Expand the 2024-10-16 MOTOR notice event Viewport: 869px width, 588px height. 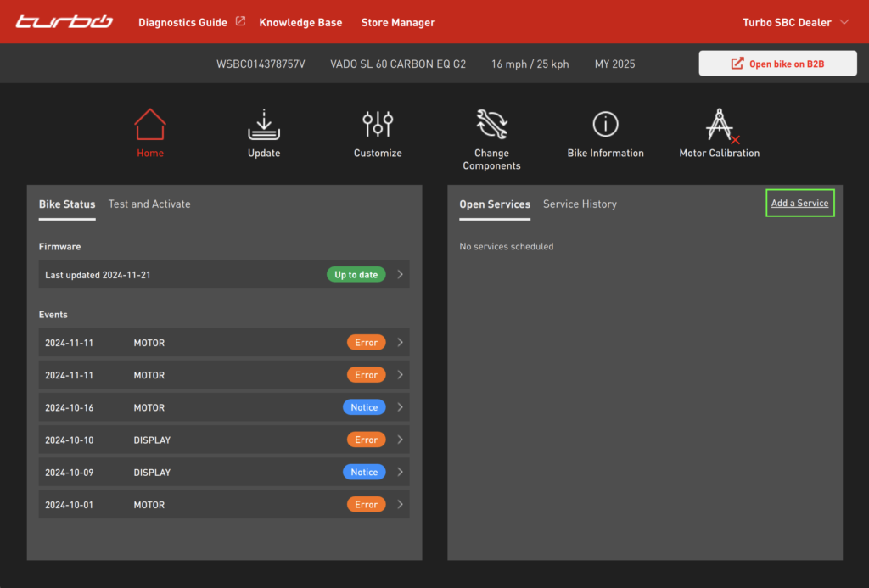pos(224,407)
